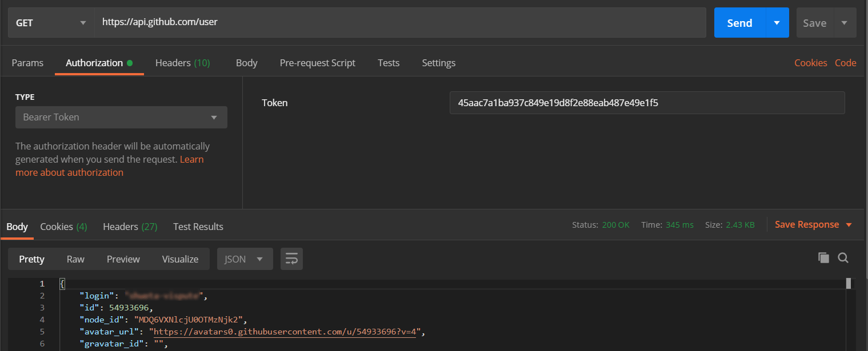Open search in response body

click(x=843, y=258)
